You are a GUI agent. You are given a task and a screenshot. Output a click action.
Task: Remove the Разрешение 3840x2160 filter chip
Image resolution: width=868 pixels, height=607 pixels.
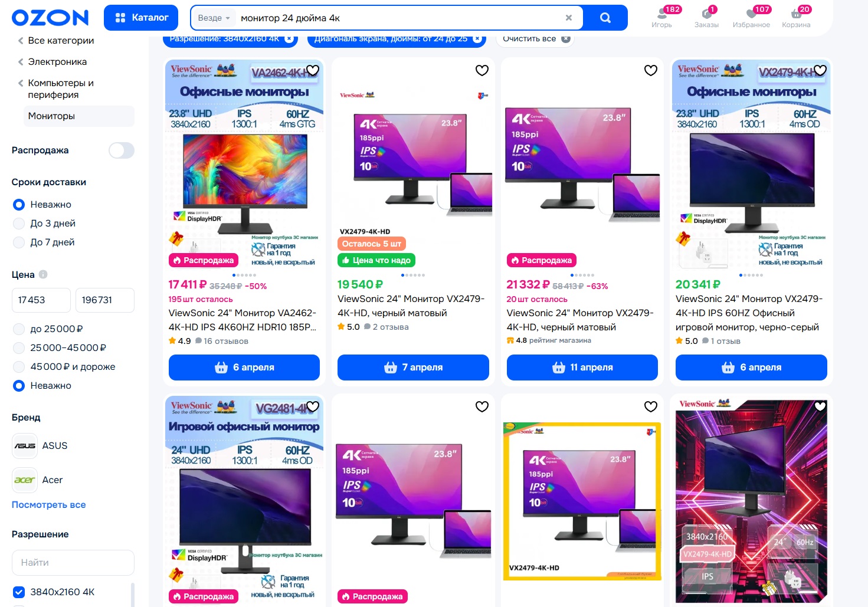(289, 39)
